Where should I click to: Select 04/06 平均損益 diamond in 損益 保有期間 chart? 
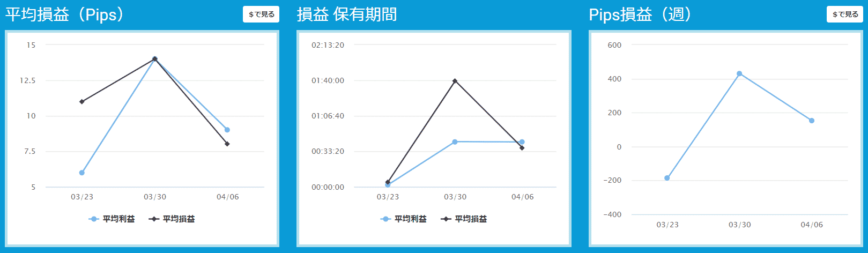[522, 148]
